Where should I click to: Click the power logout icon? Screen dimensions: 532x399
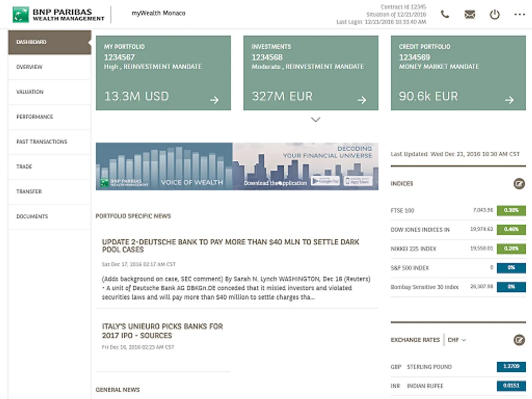pos(494,14)
